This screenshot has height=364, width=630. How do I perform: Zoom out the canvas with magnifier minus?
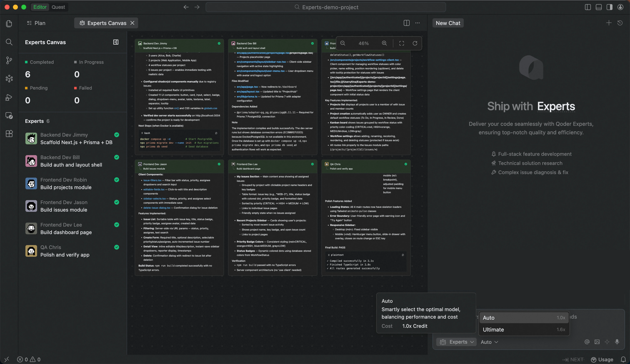click(x=343, y=43)
